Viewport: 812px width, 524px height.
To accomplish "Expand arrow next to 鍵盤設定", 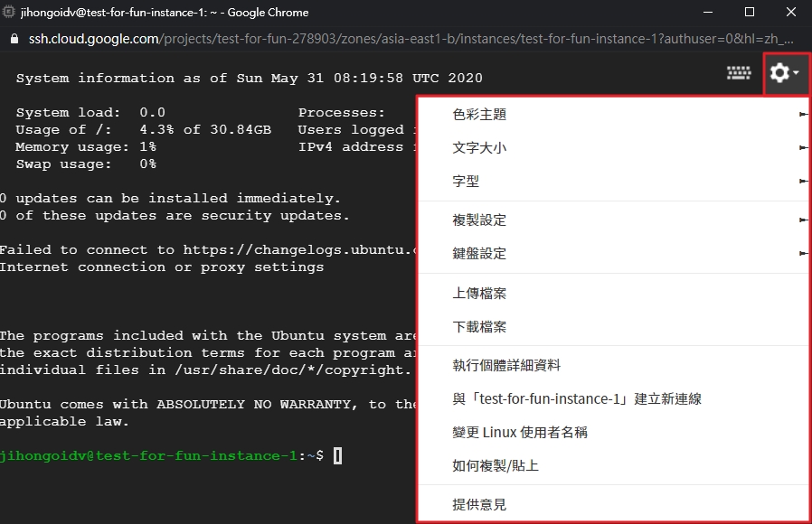I will (x=803, y=254).
